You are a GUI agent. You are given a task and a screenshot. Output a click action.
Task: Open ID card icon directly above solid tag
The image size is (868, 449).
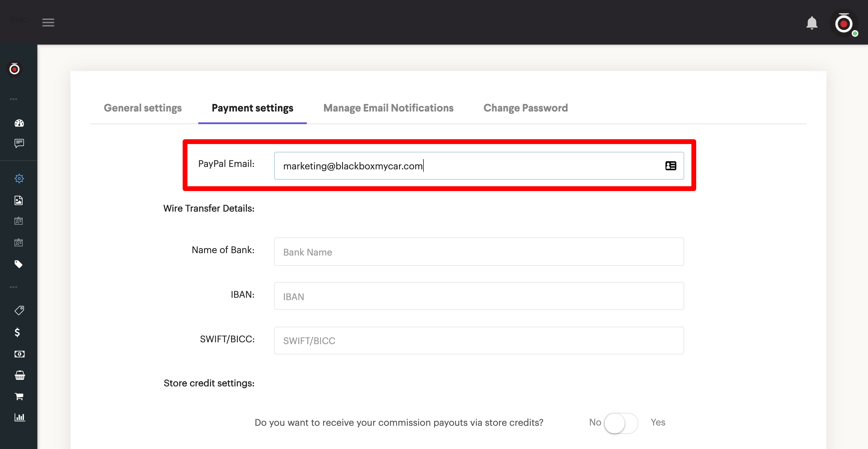[18, 243]
